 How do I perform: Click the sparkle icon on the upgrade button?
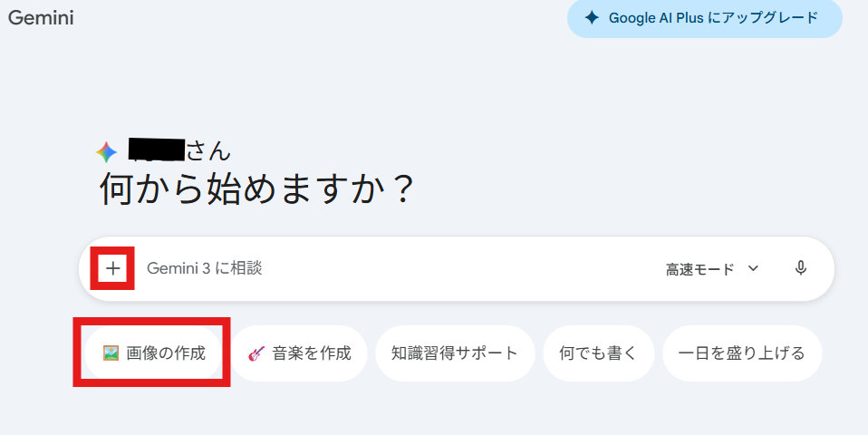pos(592,18)
